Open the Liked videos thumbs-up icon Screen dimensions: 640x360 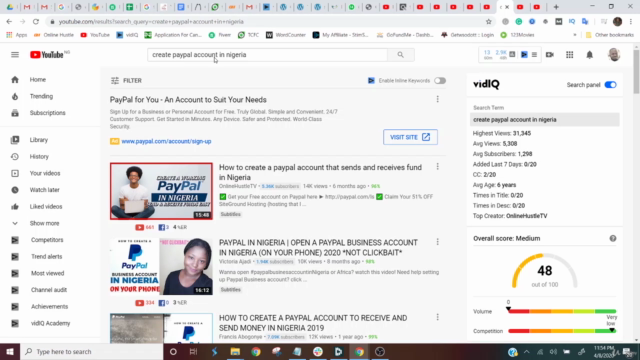coord(15,207)
